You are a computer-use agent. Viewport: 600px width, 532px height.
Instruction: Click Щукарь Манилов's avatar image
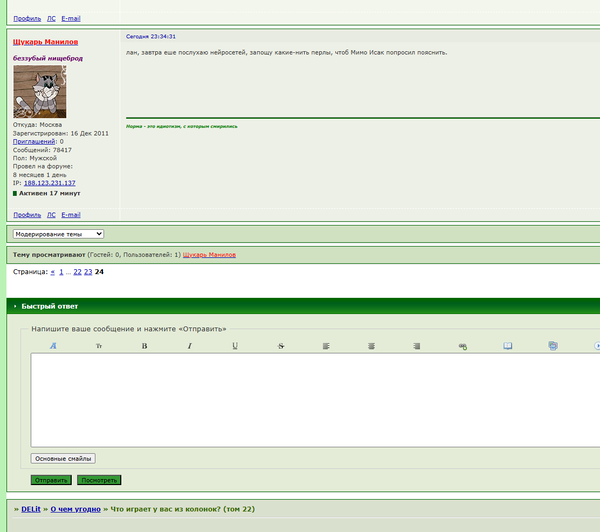(39, 92)
